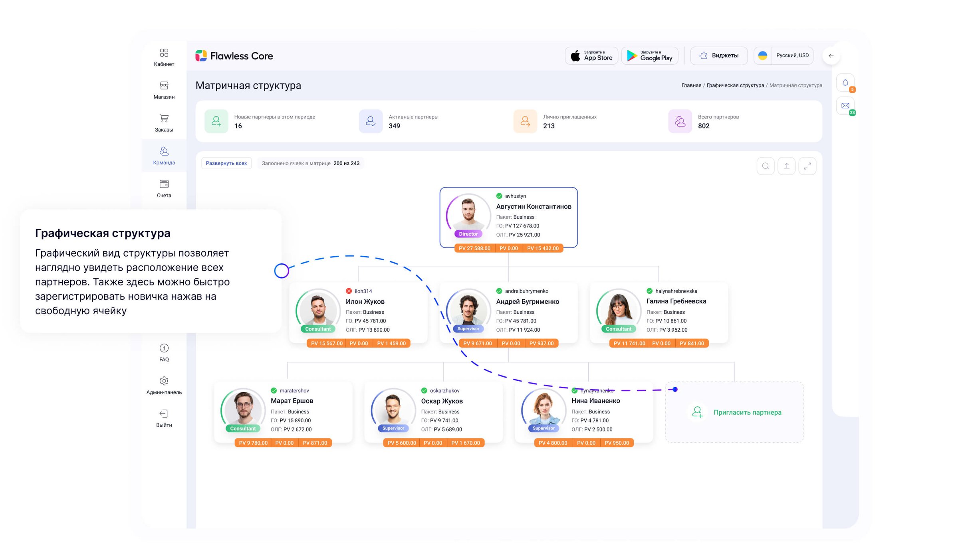Click the App Store download button

pos(591,55)
